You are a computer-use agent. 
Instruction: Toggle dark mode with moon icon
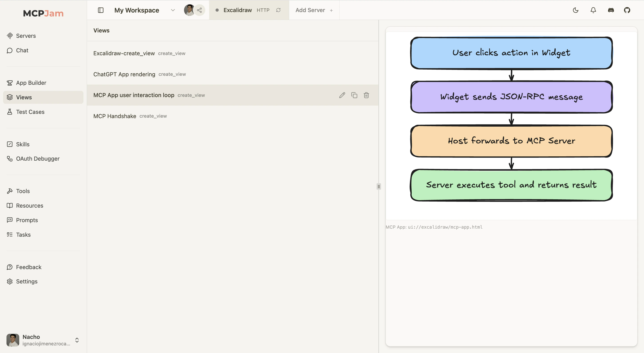pyautogui.click(x=576, y=10)
